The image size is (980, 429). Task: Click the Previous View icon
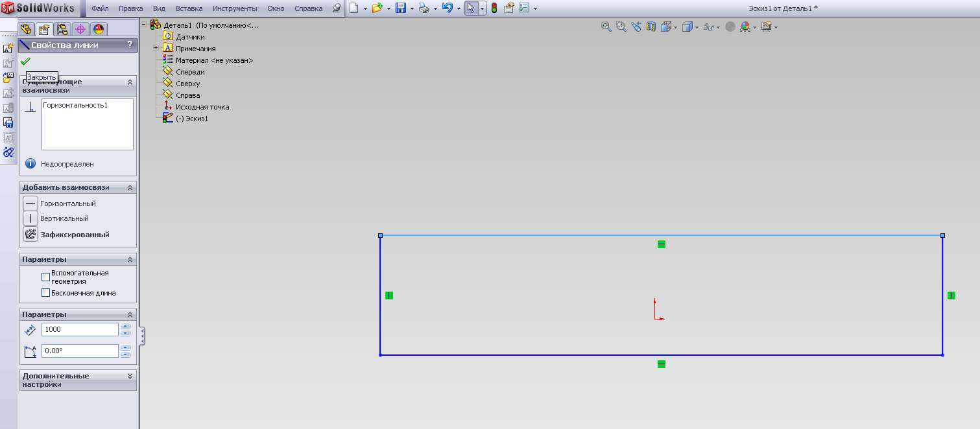(636, 27)
